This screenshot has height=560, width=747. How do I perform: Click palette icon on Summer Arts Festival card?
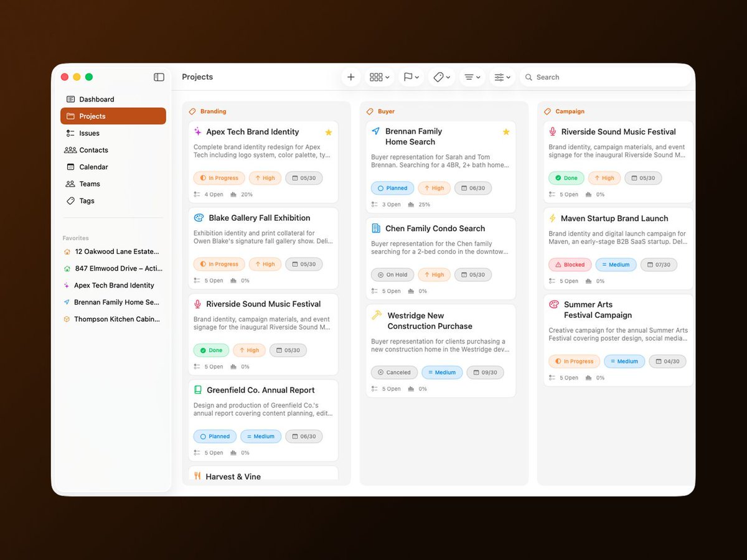point(554,304)
